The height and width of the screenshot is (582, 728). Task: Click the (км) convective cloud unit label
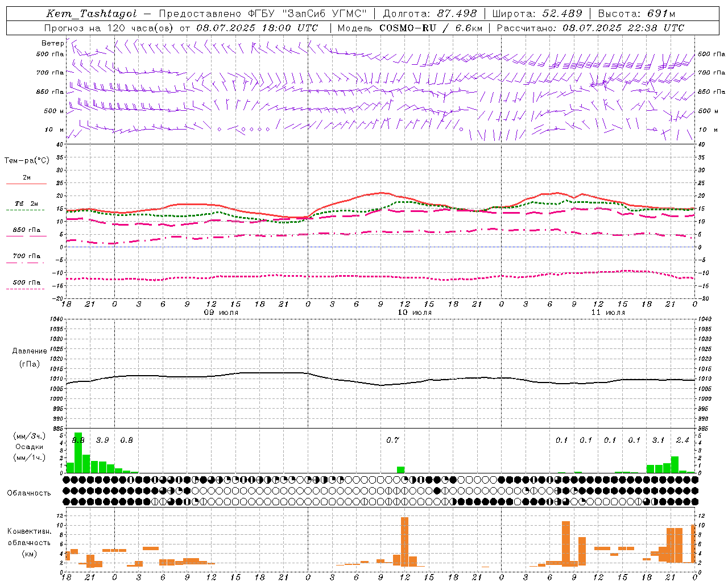pos(30,553)
